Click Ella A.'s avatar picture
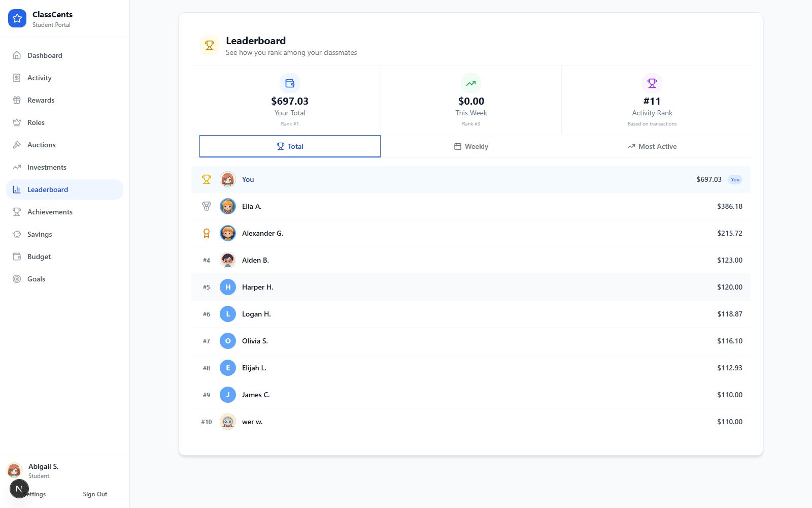The width and height of the screenshot is (812, 508). (x=228, y=206)
